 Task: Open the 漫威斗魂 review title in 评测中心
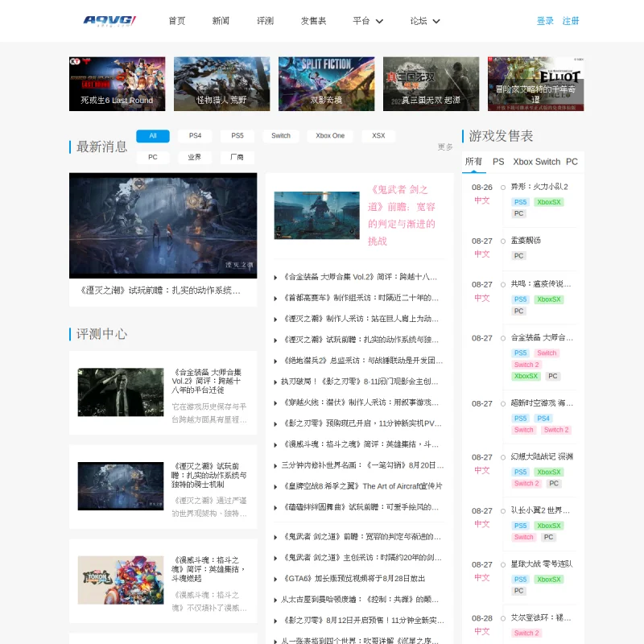[208, 569]
